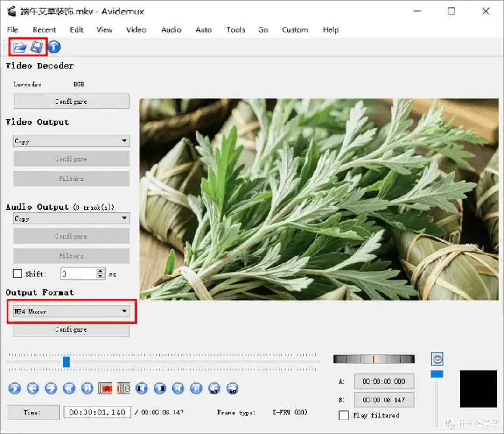This screenshot has width=504, height=434.
Task: Go to the last frame
Action: point(196,388)
